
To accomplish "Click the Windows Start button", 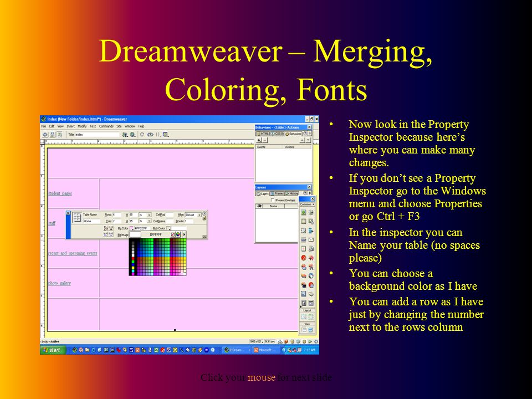I will 53,350.
